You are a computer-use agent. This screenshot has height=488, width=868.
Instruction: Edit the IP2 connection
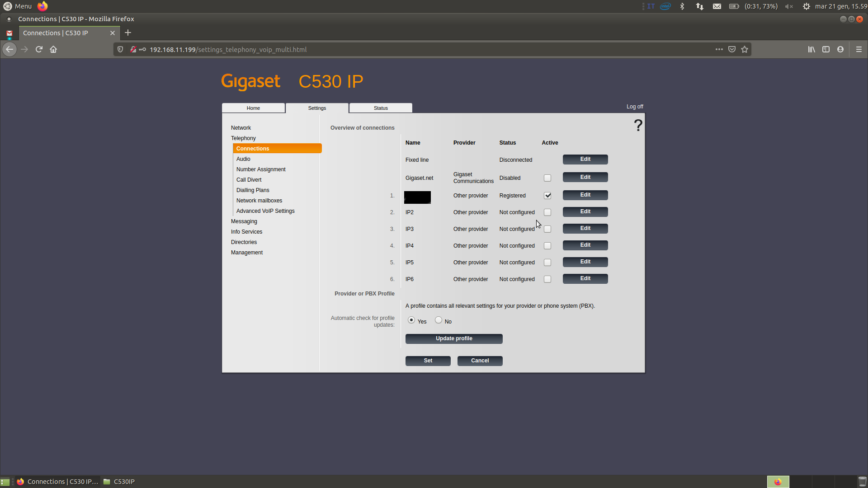point(585,211)
